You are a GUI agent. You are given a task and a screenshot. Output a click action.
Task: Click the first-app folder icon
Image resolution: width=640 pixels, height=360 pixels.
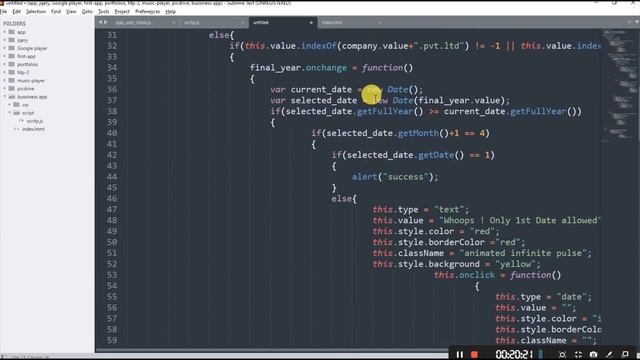coord(11,56)
